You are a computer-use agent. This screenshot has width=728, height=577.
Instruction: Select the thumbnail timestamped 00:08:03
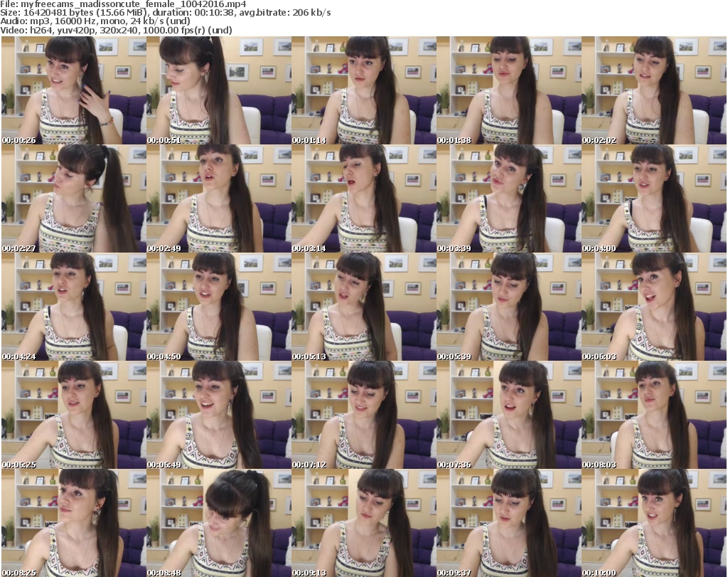pyautogui.click(x=654, y=415)
